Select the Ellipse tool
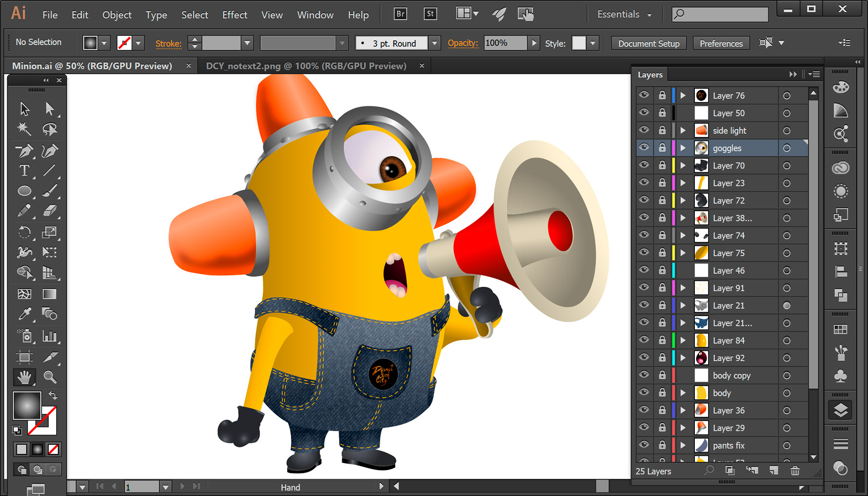This screenshot has width=868, height=496. (24, 191)
